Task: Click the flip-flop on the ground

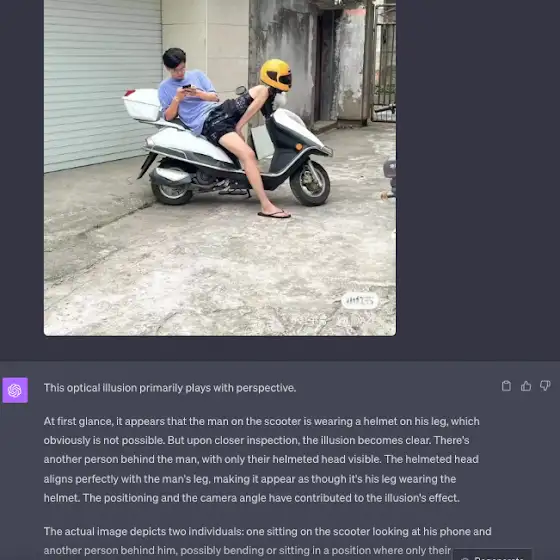Action: 274,214
